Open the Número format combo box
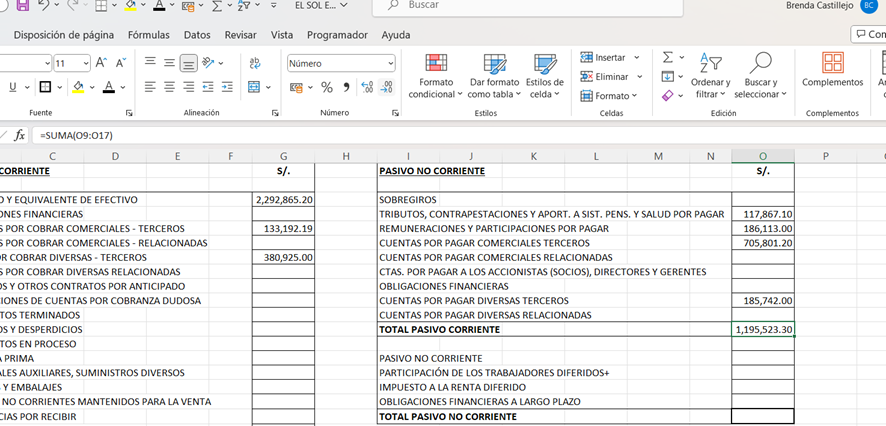This screenshot has width=886, height=426. coord(341,63)
